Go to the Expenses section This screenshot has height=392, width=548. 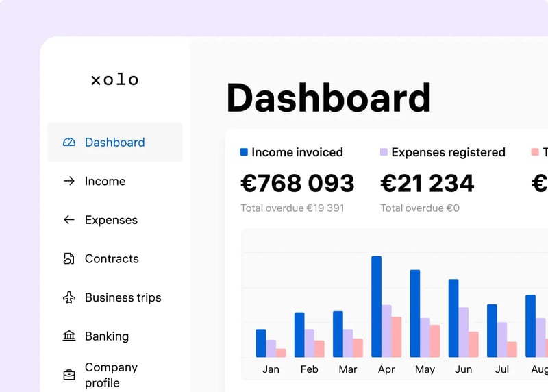(111, 220)
